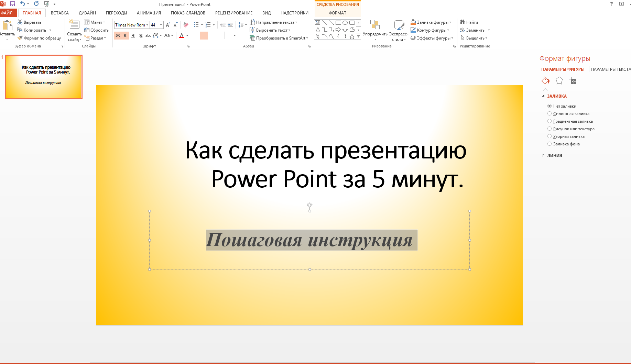Click Преобразовать в SmartArt button
The width and height of the screenshot is (631, 364).
click(x=279, y=38)
